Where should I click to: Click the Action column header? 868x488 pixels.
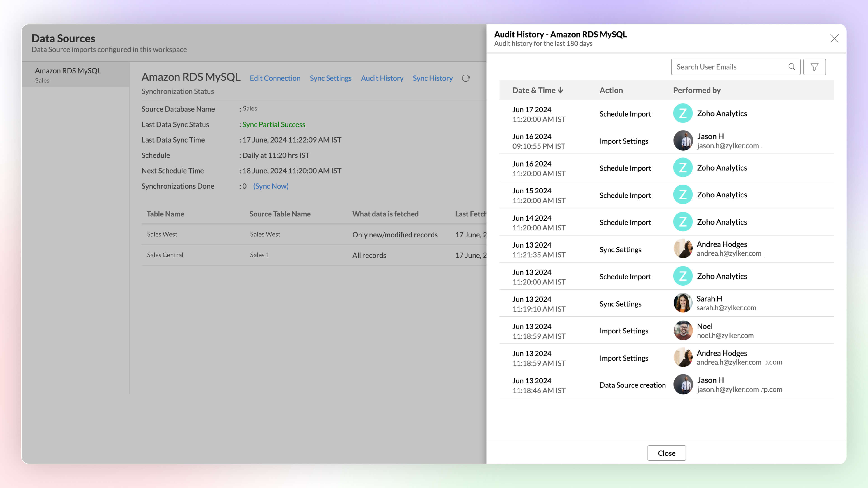[611, 90]
